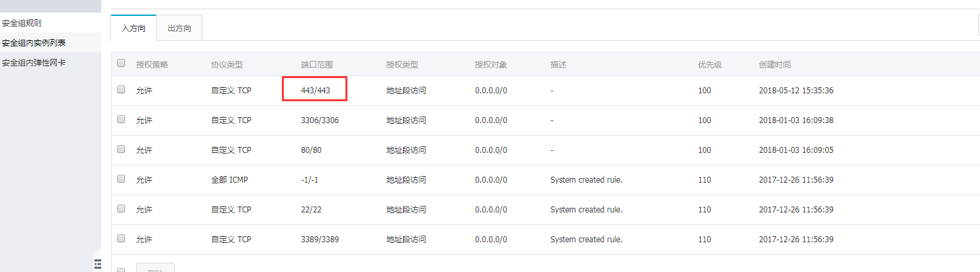
Task: Open 安全组规则 in the sidebar
Action: point(22,23)
